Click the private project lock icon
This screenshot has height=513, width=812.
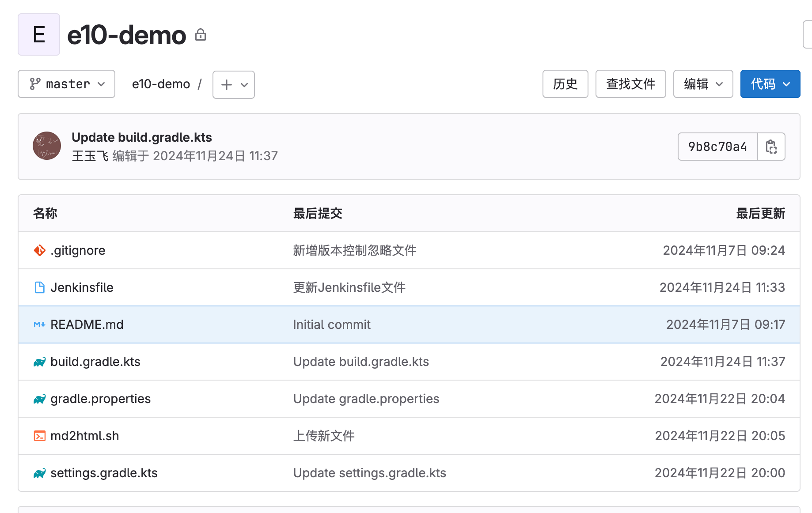(201, 35)
